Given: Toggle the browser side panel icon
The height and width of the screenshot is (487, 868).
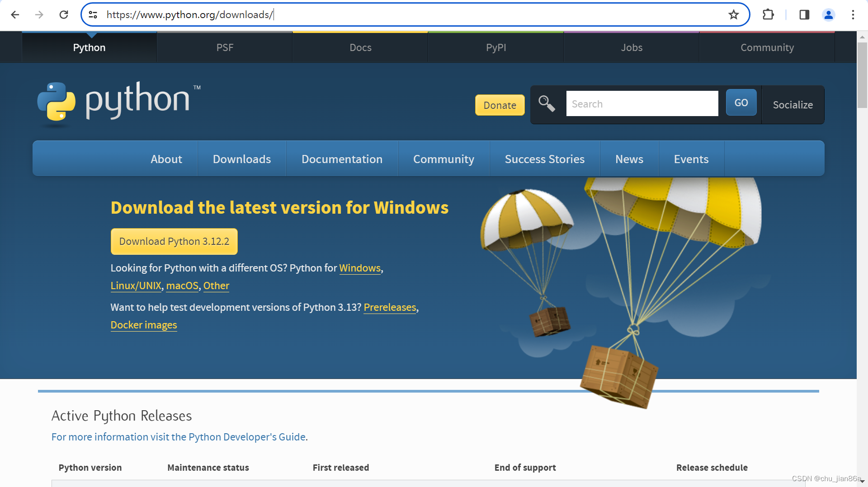Looking at the screenshot, I should point(804,14).
